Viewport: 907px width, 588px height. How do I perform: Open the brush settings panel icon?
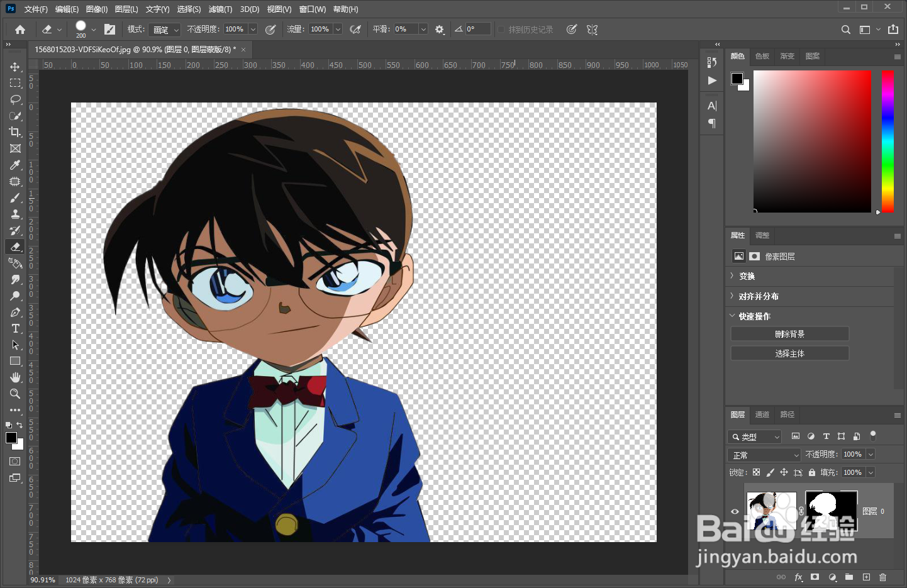109,30
